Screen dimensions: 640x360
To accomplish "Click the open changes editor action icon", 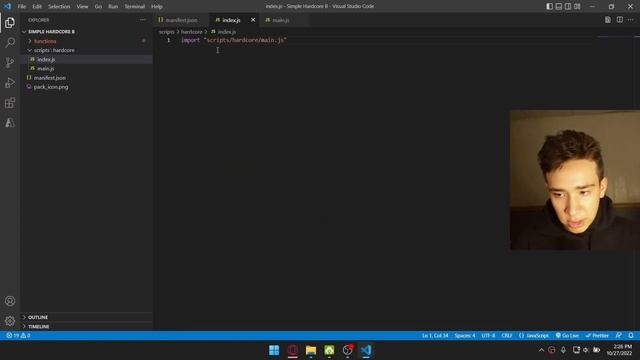I will (x=608, y=20).
